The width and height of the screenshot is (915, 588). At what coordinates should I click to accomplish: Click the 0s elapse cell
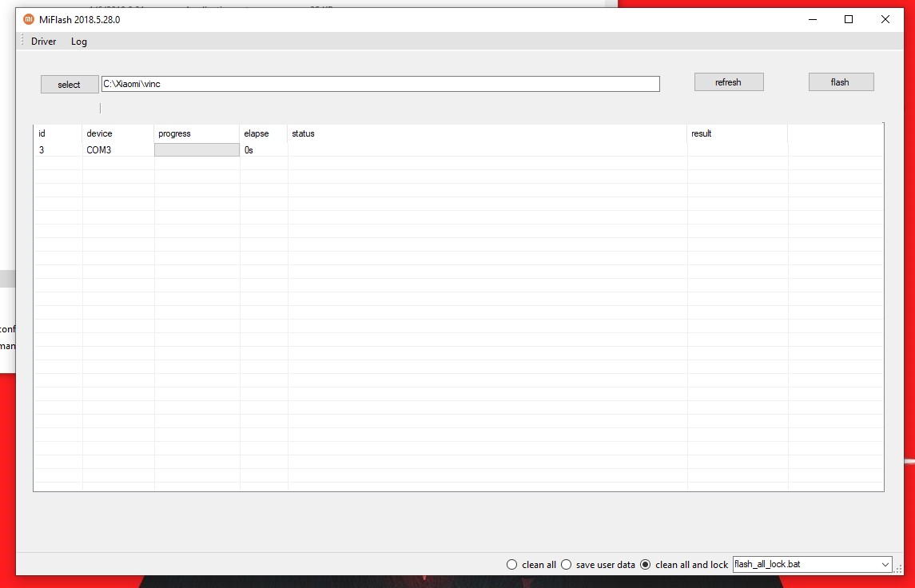point(263,150)
